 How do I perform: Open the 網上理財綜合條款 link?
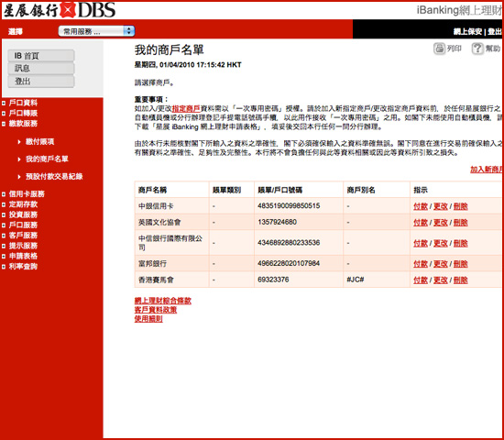(162, 301)
